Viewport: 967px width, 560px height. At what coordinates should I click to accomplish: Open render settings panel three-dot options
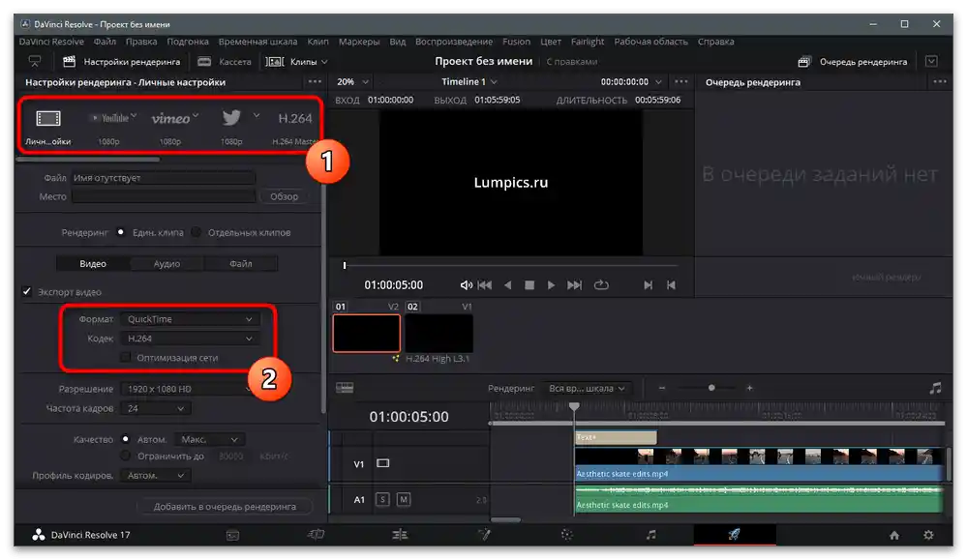[x=315, y=81]
